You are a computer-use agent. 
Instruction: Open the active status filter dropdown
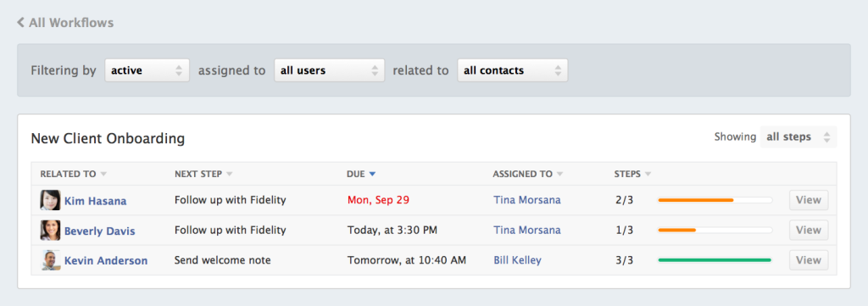(x=147, y=70)
